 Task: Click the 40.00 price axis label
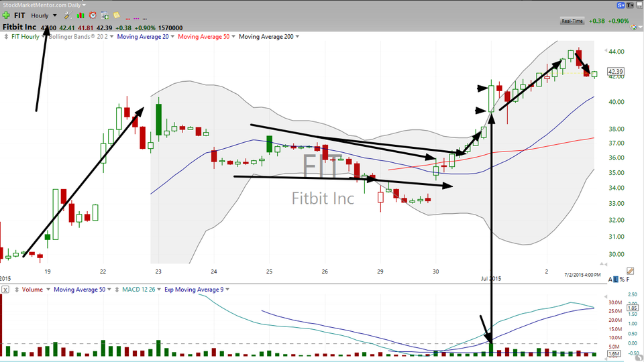617,102
